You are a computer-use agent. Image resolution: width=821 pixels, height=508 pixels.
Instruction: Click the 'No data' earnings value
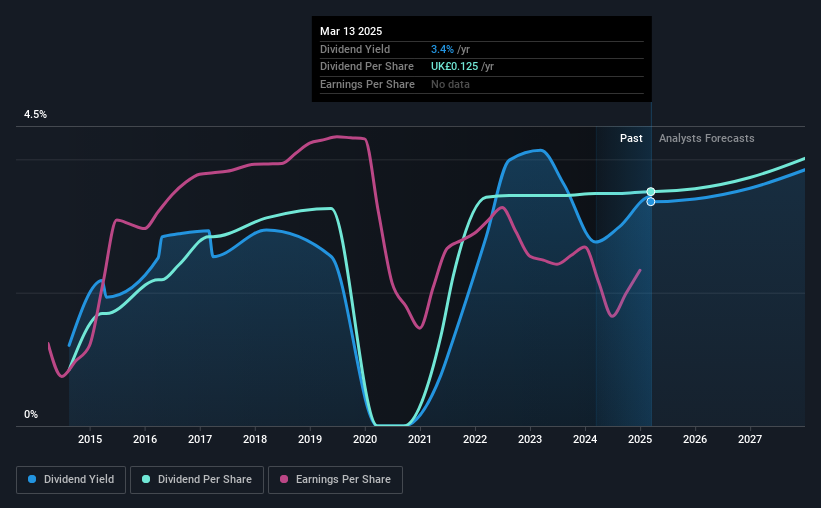(x=450, y=84)
